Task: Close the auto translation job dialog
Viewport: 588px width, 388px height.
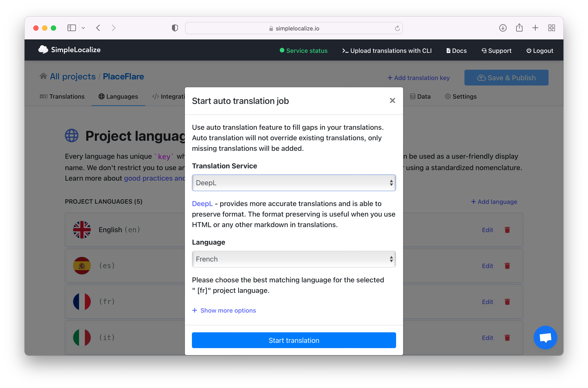Action: (x=392, y=100)
